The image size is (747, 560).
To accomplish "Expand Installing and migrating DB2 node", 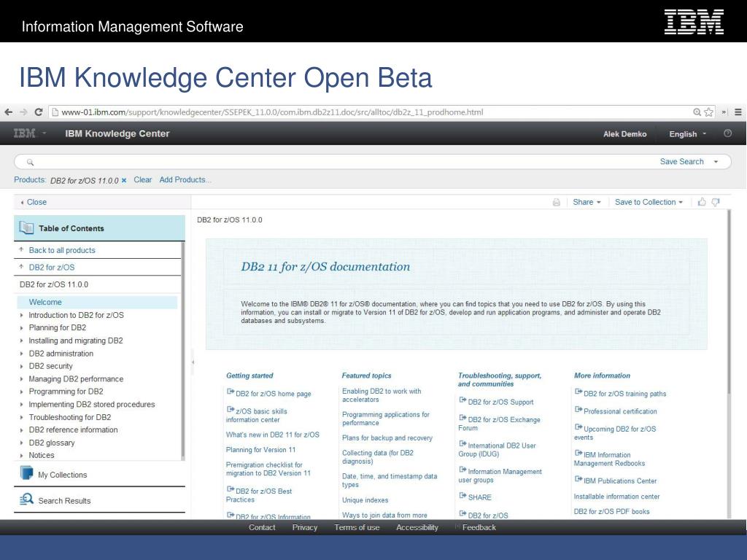I will 21,341.
